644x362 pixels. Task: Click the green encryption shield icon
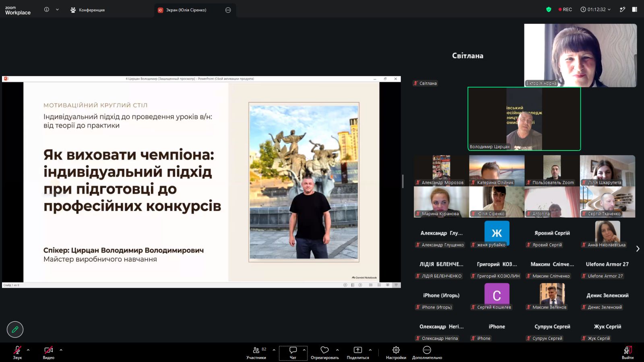[x=549, y=9]
